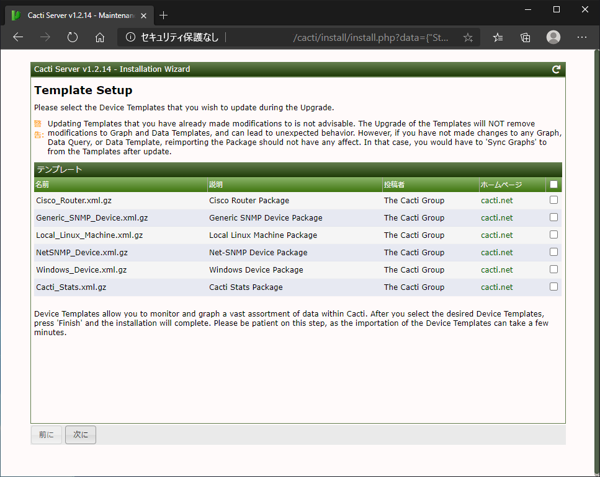Image resolution: width=600 pixels, height=477 pixels.
Task: Open the browser settings ellipsis menu
Action: click(x=582, y=37)
